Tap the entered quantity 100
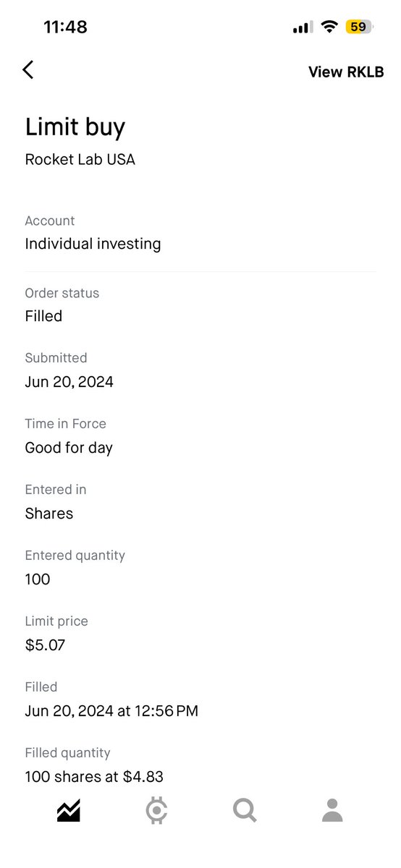 click(x=38, y=579)
